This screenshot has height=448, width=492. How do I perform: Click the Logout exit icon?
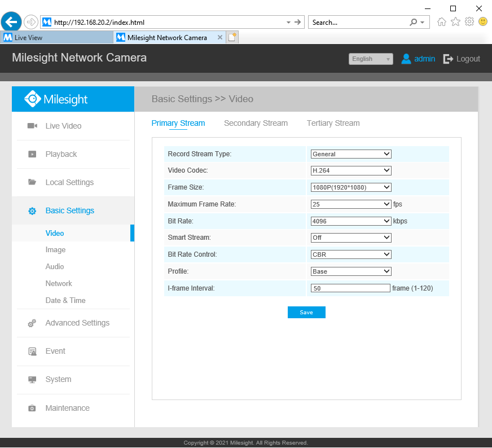448,59
